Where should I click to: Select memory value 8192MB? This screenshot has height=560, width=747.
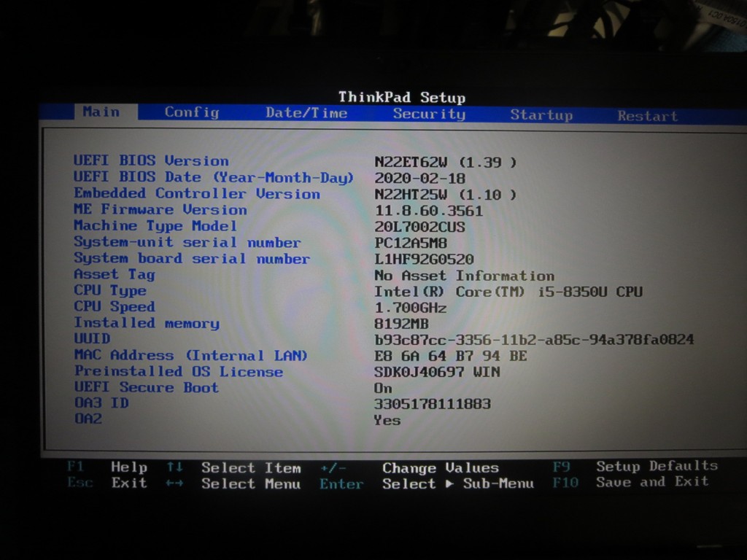click(402, 324)
